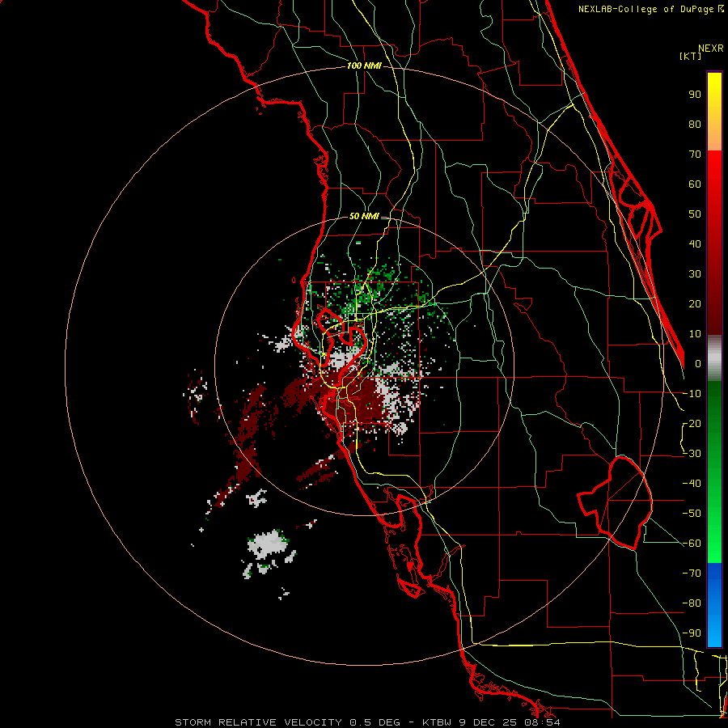The width and height of the screenshot is (728, 728).
Task: Click the 100 NMI range ring label
Action: 364,66
